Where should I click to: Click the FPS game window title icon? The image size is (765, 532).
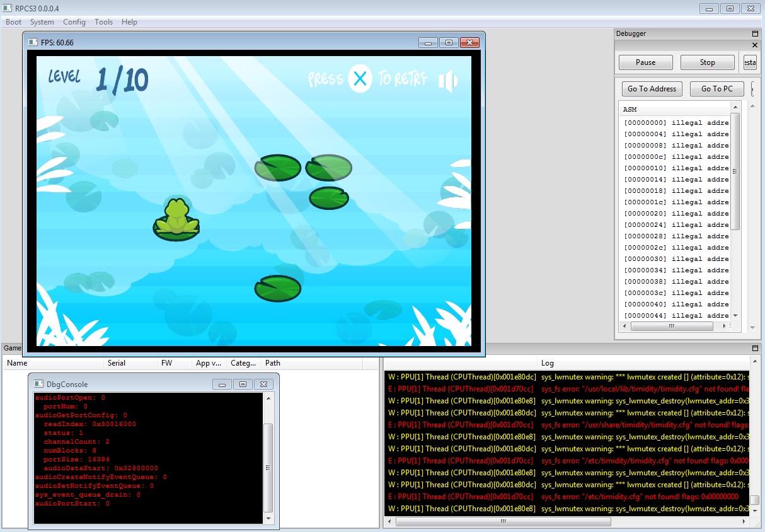tap(33, 42)
